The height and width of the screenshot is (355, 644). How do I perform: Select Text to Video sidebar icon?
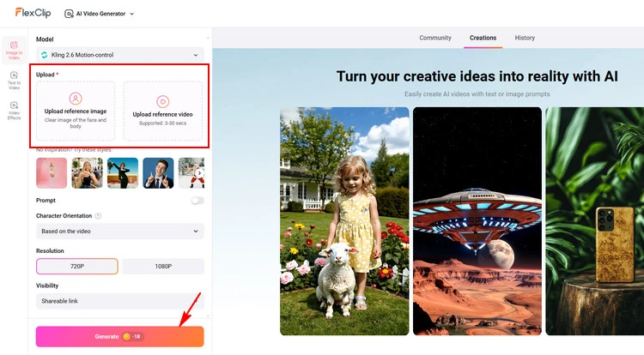click(14, 81)
